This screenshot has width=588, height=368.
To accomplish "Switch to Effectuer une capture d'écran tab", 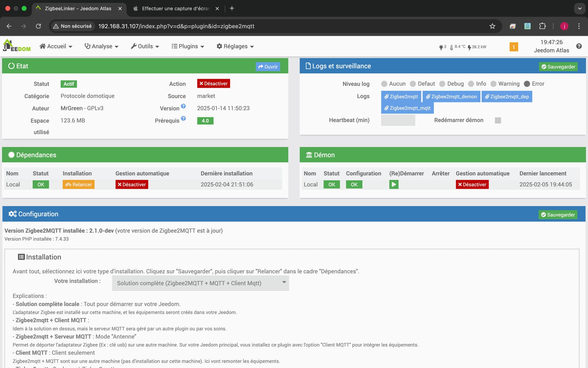I will pyautogui.click(x=175, y=9).
